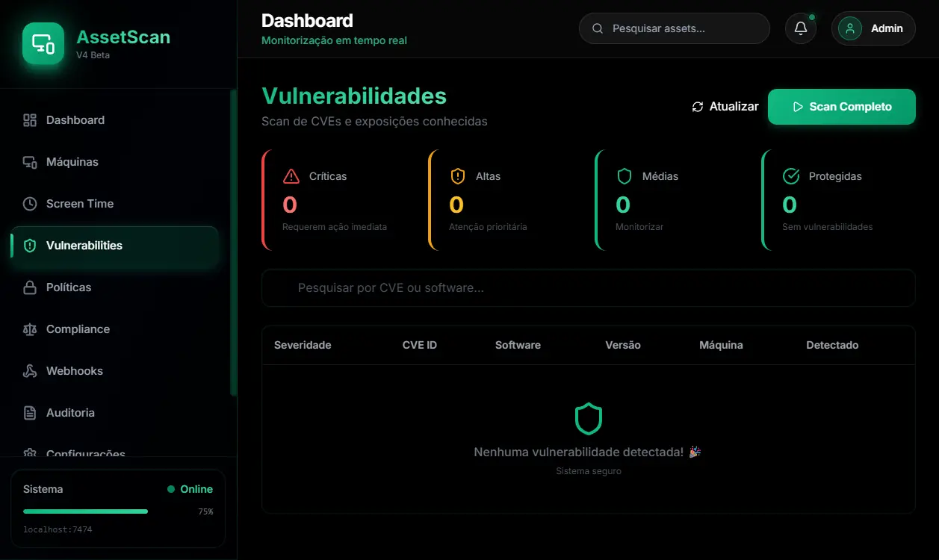This screenshot has width=939, height=560.
Task: Click the Altas orange shield icon
Action: (458, 176)
